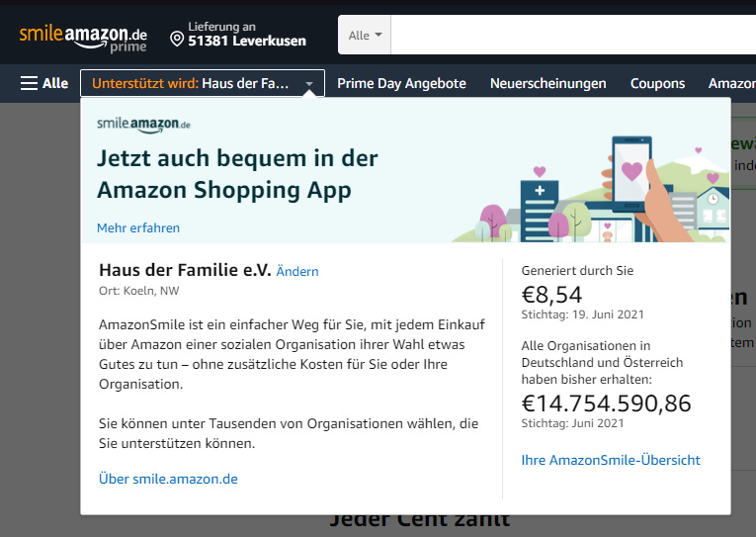Click Ändern to change the charity
756x537 pixels.
[x=297, y=271]
